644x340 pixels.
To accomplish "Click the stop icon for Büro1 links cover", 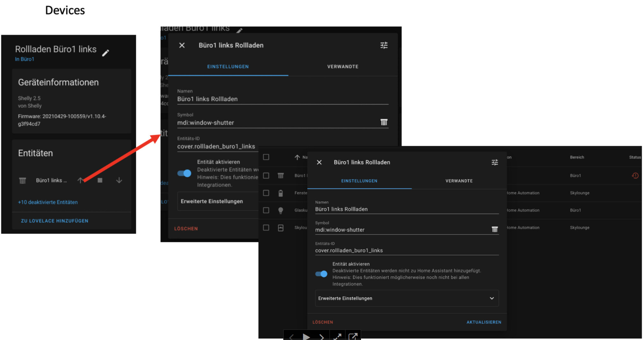I will [x=100, y=180].
